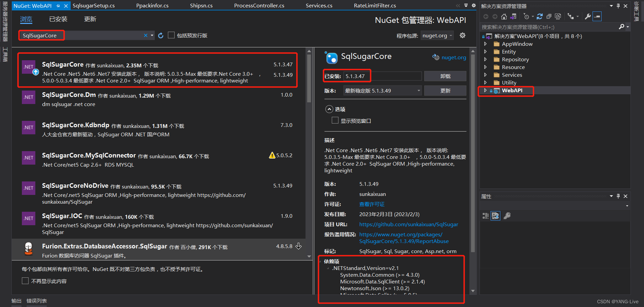Switch to the Updates tab
This screenshot has width=644, height=307.
[90, 19]
